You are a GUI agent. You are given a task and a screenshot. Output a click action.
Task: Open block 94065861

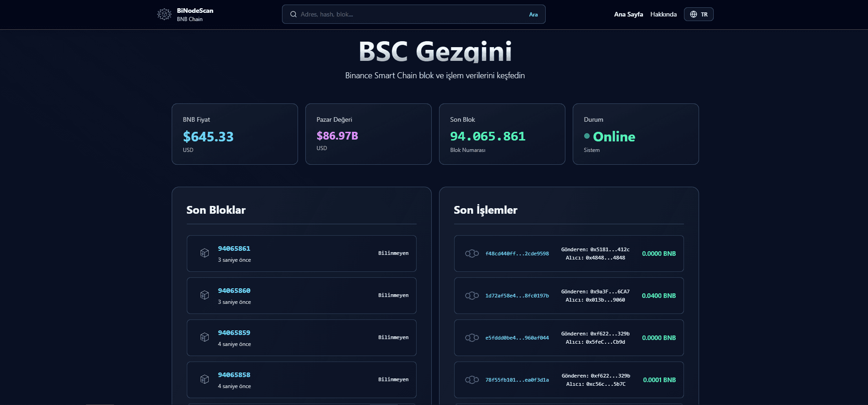(x=234, y=248)
